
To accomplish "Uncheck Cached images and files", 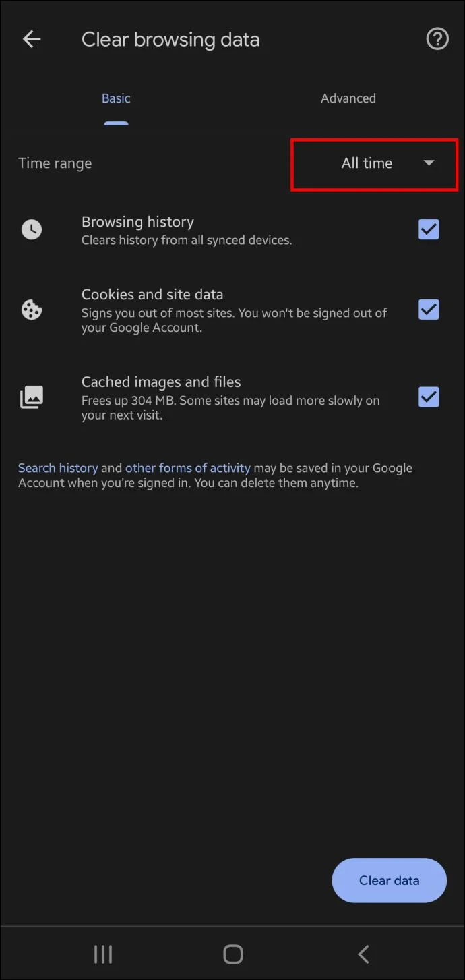I will pos(429,397).
